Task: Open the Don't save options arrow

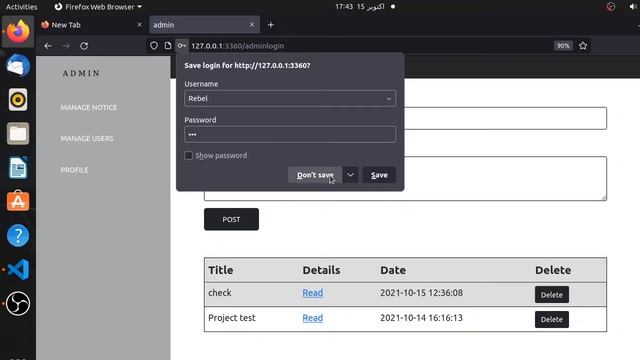Action: [x=351, y=175]
